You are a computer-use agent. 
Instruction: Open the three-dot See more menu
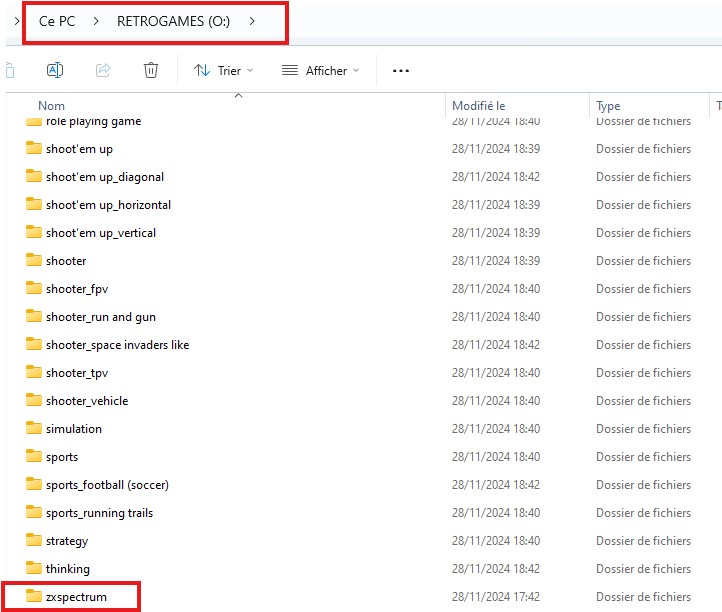[401, 71]
